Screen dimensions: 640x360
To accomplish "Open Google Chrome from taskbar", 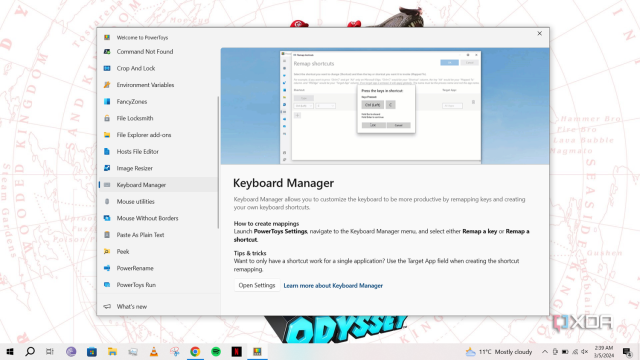I will click(x=195, y=351).
